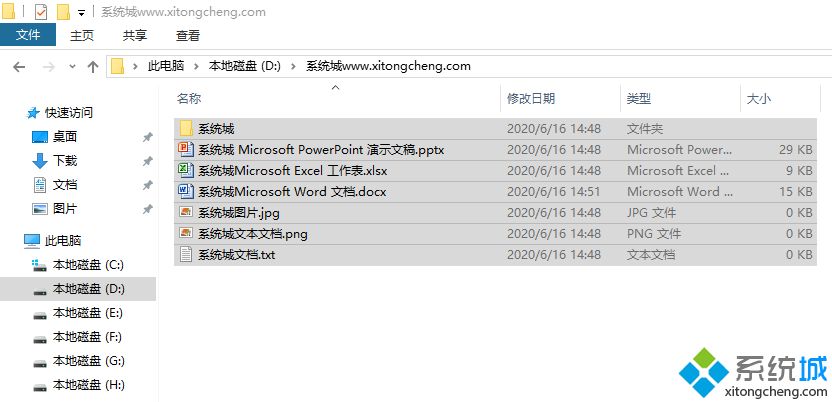The image size is (832, 402).
Task: Select 系统城 Microsoft PowerPoint 演示文稿.pptx
Action: pos(321,150)
